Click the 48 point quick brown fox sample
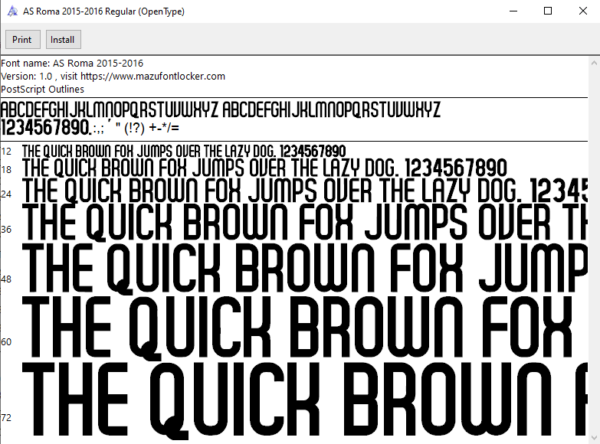The width and height of the screenshot is (600, 444). [305, 269]
